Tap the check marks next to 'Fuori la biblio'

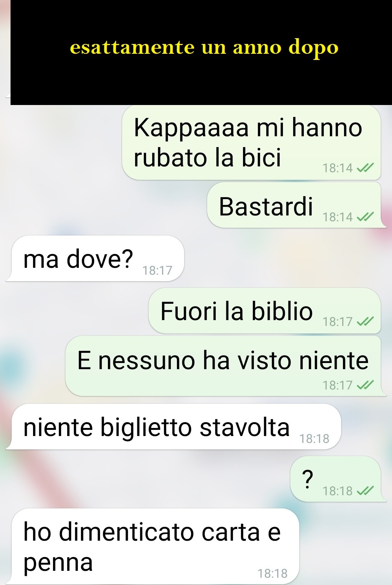365,322
